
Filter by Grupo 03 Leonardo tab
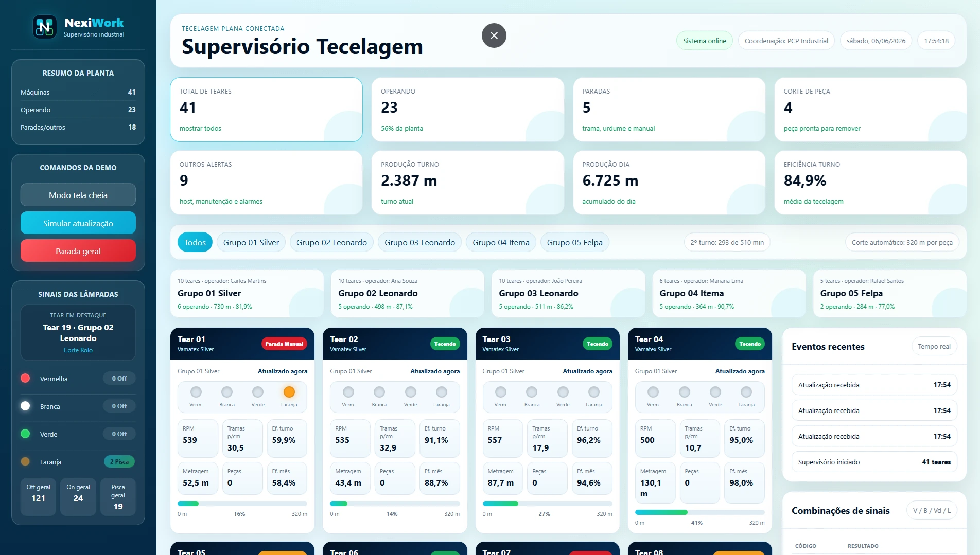point(420,242)
